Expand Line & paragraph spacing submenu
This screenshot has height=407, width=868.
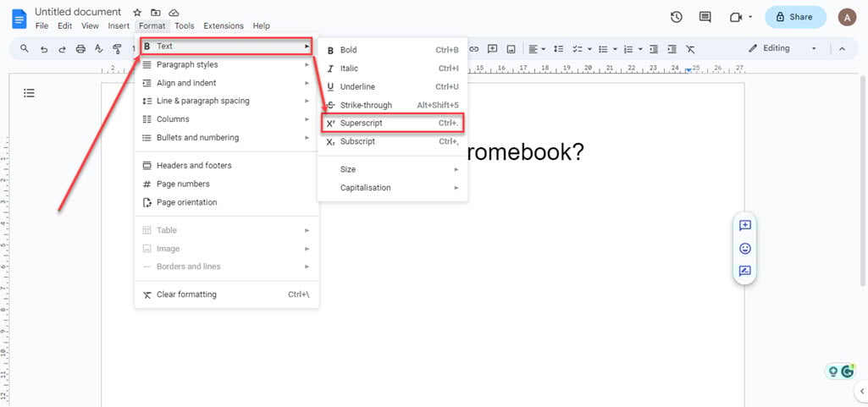[x=226, y=102]
